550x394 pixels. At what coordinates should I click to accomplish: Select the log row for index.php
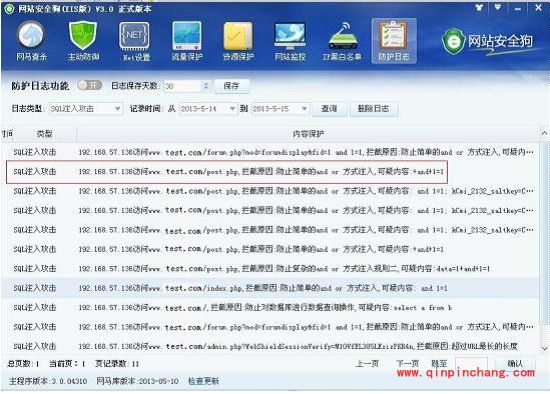[x=269, y=288]
